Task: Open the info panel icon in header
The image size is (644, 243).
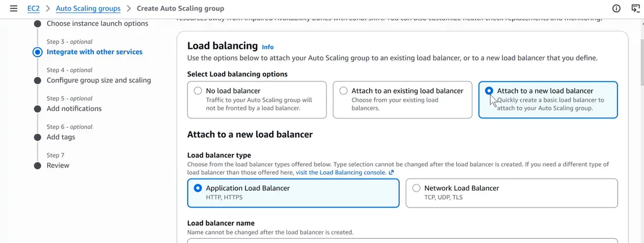Action: 616,9
